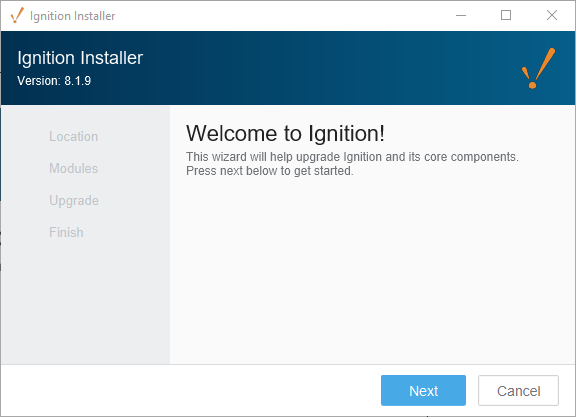
Task: Click the Ignition Installer title bar text
Action: [72, 16]
